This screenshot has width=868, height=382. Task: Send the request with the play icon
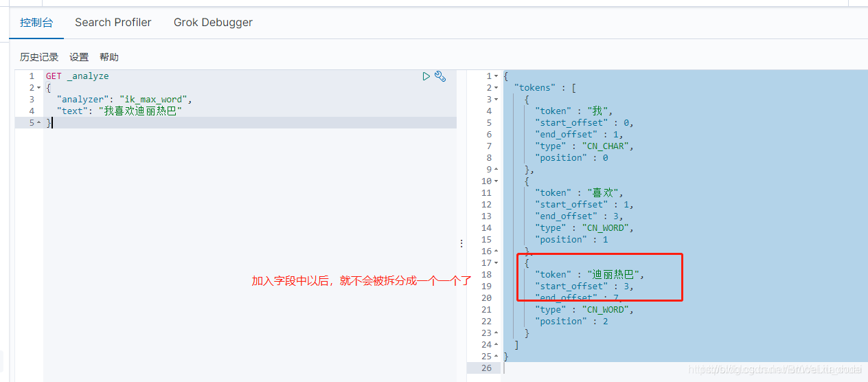pyautogui.click(x=426, y=76)
